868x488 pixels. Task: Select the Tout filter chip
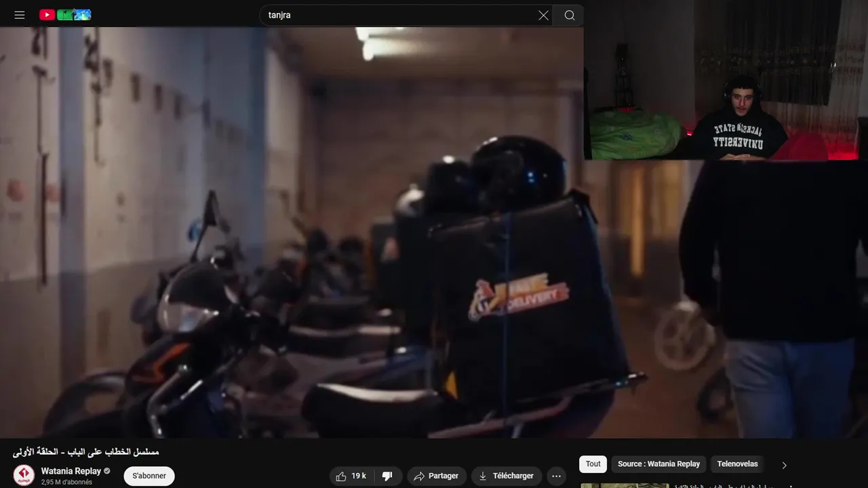point(593,464)
